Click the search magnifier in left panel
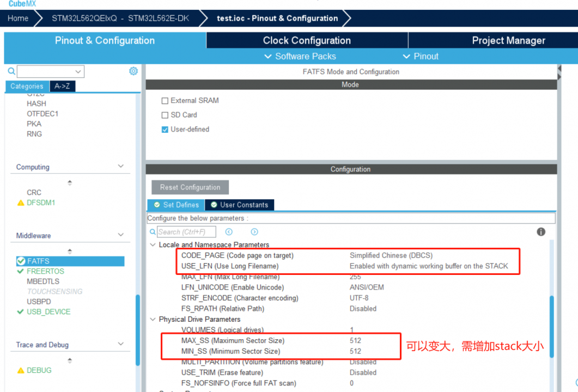 tap(11, 71)
